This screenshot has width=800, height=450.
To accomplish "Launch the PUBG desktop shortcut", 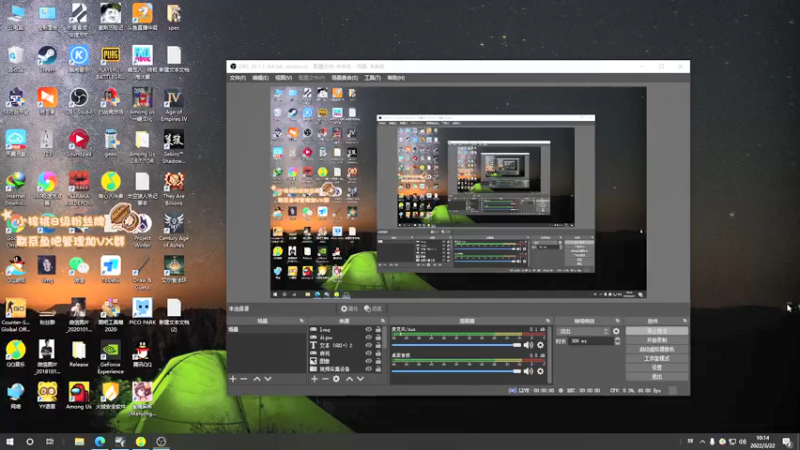I will pos(110,62).
